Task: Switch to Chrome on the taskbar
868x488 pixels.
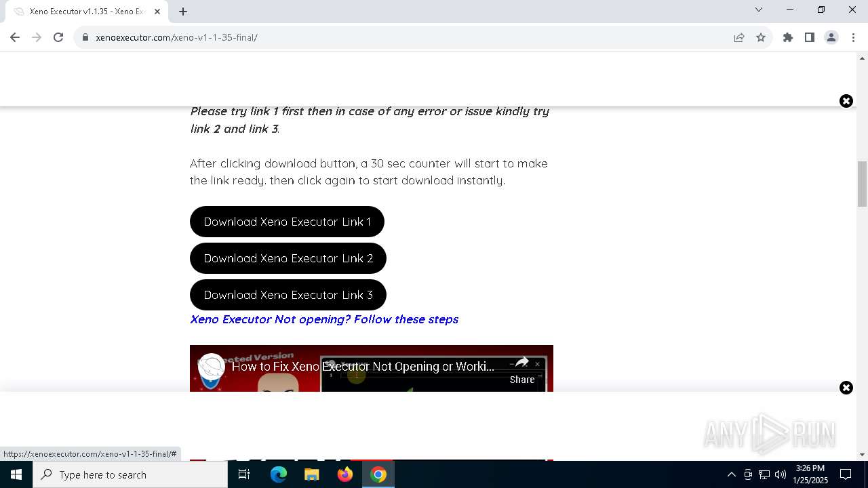Action: (378, 474)
